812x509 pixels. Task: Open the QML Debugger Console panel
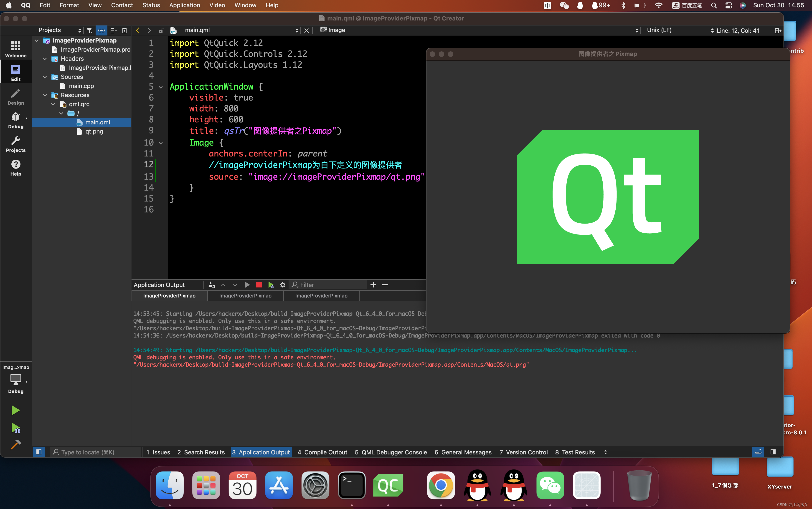click(390, 452)
